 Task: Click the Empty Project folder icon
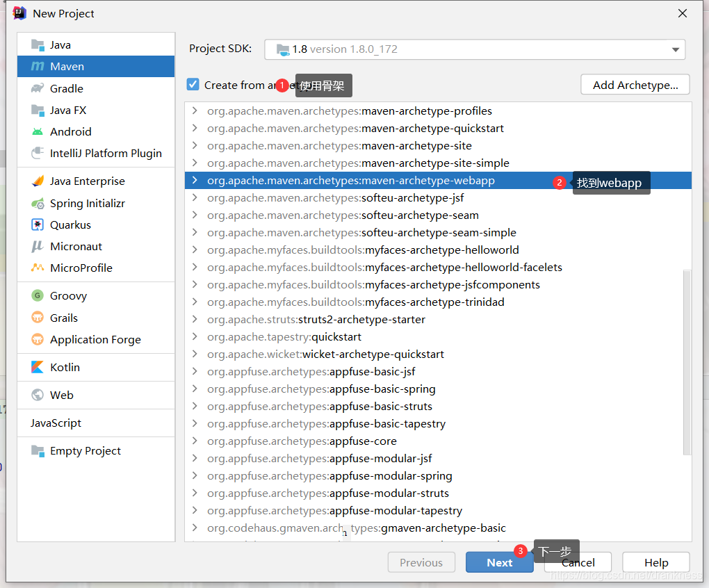coord(38,450)
